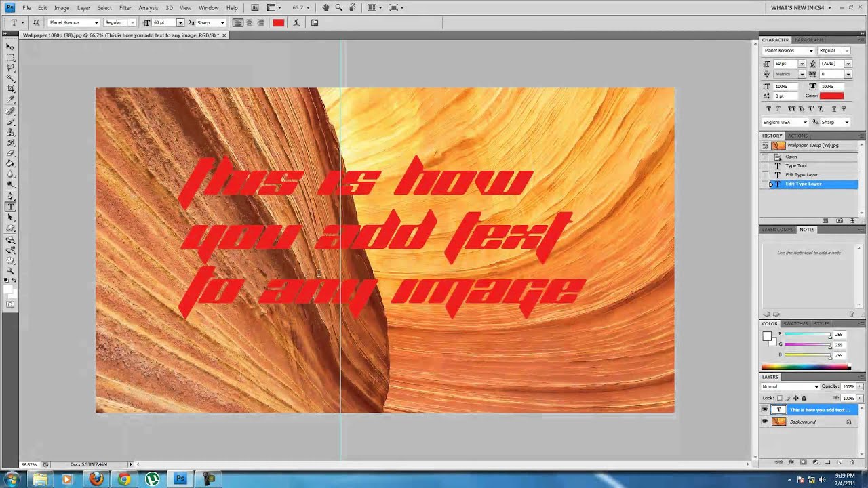
Task: Click the red text color swatch in options bar
Action: pos(278,22)
